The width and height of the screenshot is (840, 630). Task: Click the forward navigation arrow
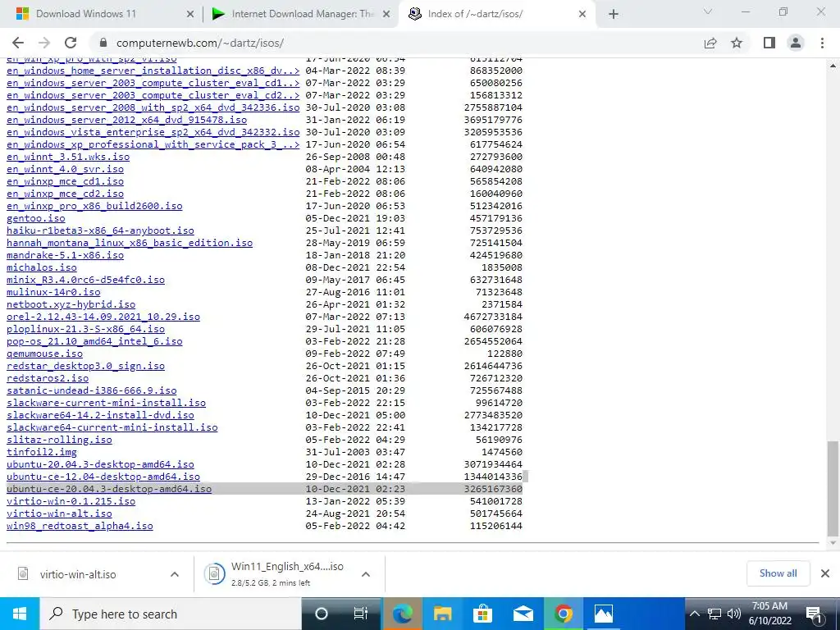point(44,43)
